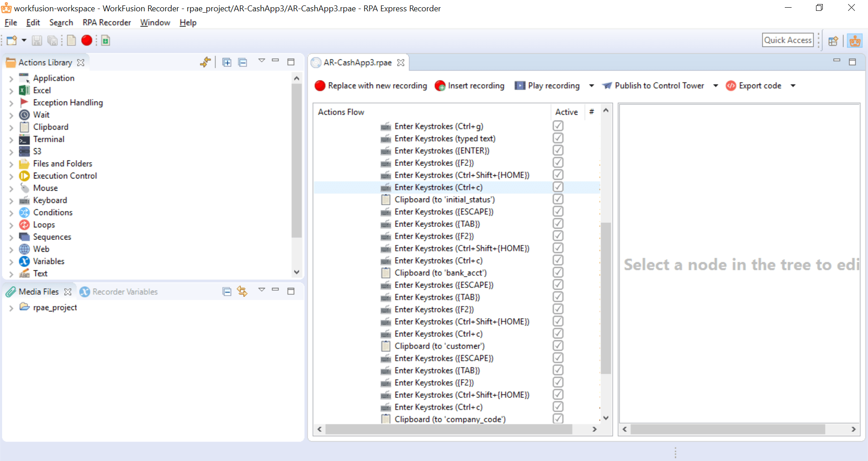The width and height of the screenshot is (868, 461).
Task: Click the Active column header
Action: click(566, 112)
